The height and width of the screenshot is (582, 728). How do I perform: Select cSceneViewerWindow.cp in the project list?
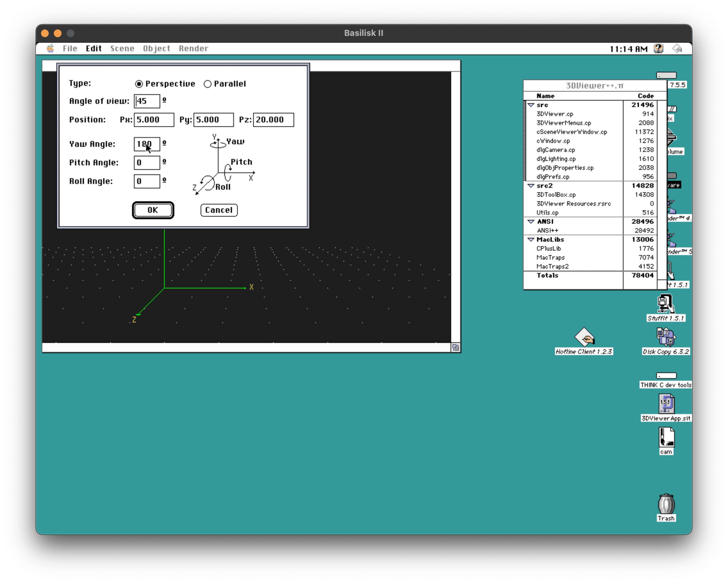pyautogui.click(x=590, y=132)
